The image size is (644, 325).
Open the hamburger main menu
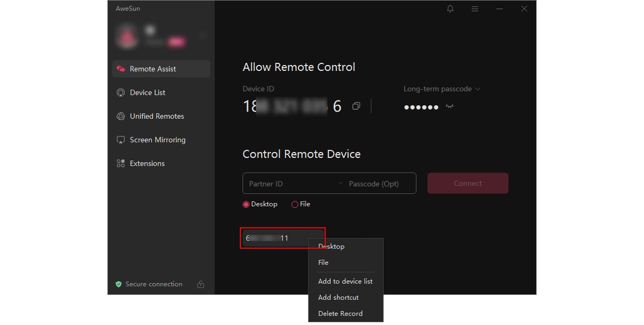tap(475, 9)
